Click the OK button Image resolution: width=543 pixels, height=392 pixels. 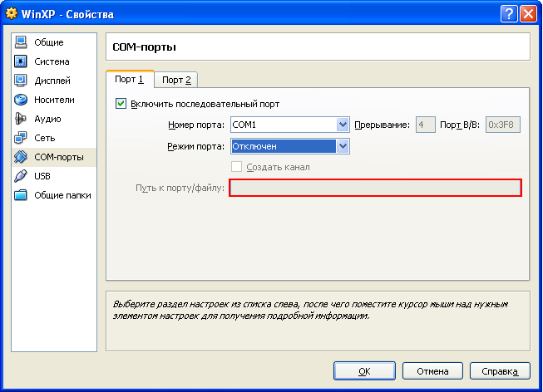[364, 371]
